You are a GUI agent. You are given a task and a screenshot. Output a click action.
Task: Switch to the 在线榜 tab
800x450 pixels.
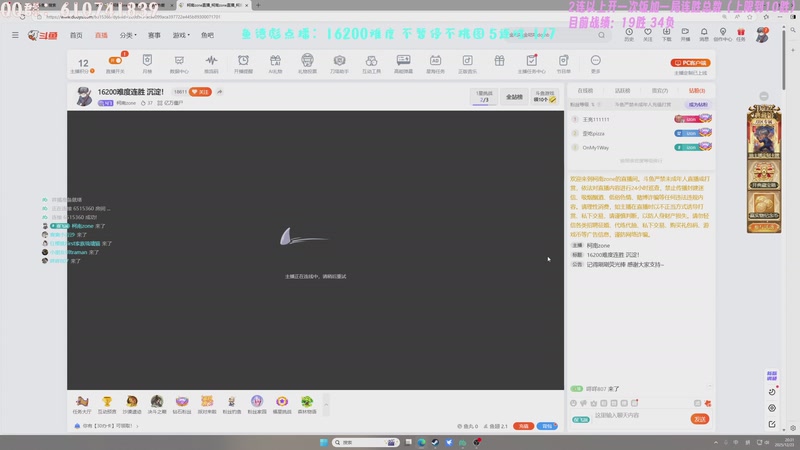pyautogui.click(x=585, y=91)
